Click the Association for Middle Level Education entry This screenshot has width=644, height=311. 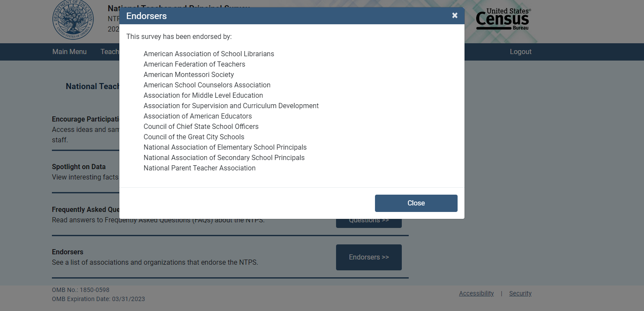click(203, 96)
